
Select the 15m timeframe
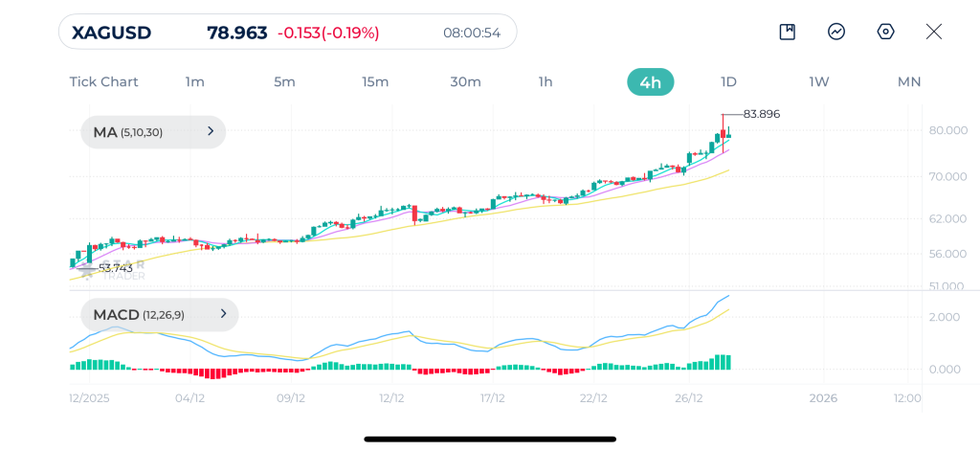coord(375,82)
